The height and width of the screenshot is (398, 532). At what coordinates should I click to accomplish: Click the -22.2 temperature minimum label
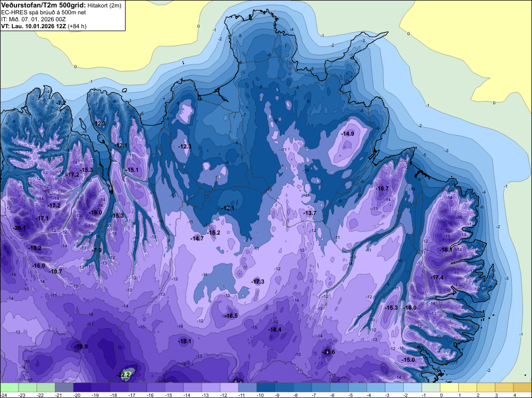pos(124,375)
